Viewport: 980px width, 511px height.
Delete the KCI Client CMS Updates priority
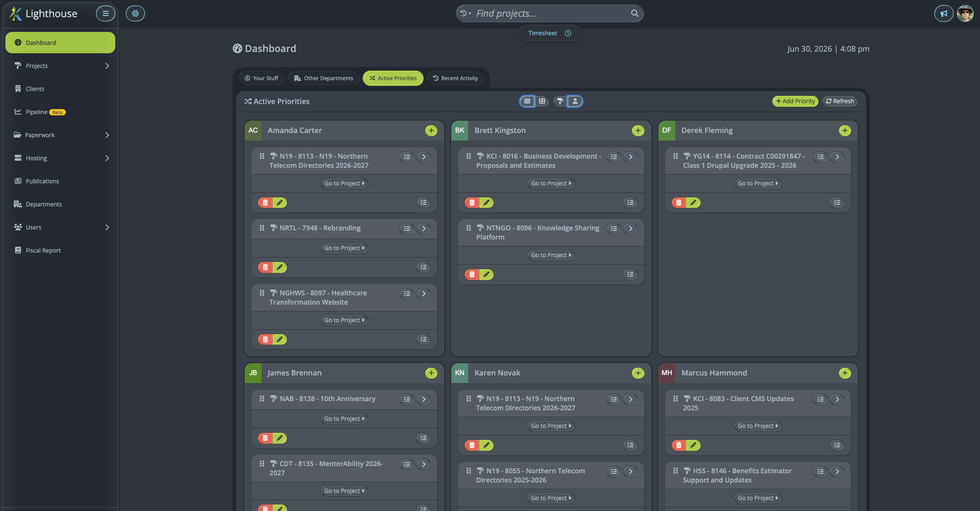tap(679, 445)
